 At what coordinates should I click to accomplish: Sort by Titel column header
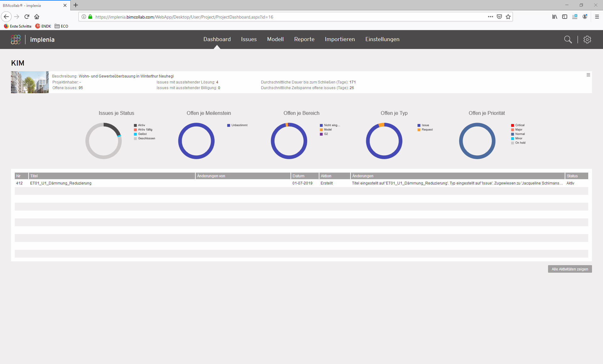(112, 176)
